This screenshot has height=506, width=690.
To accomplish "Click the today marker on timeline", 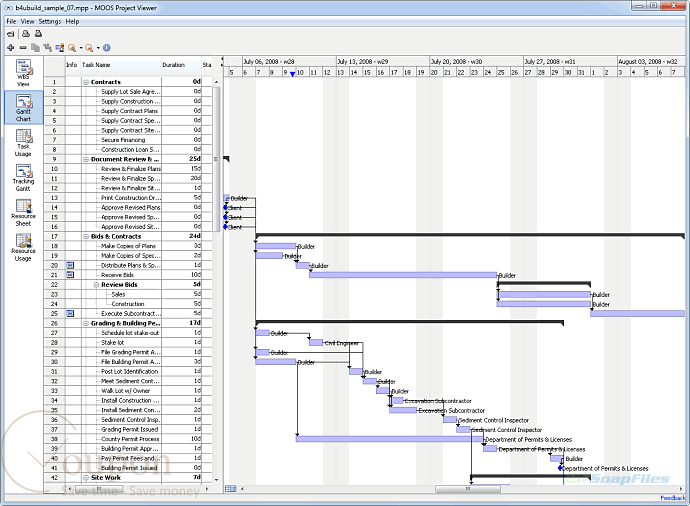I will (x=292, y=74).
